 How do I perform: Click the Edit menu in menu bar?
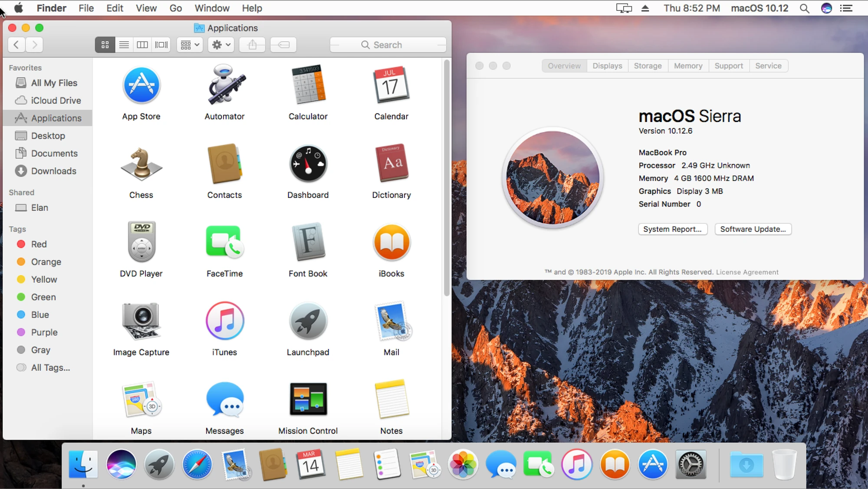(115, 8)
